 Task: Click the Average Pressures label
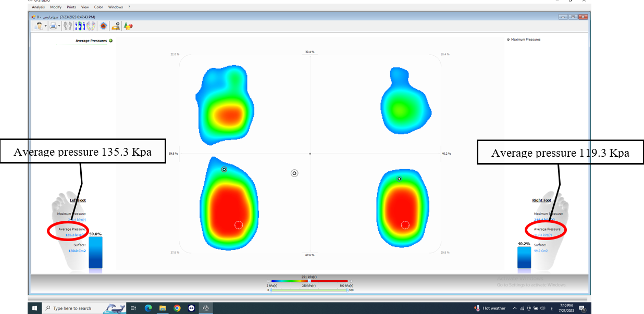[91, 41]
